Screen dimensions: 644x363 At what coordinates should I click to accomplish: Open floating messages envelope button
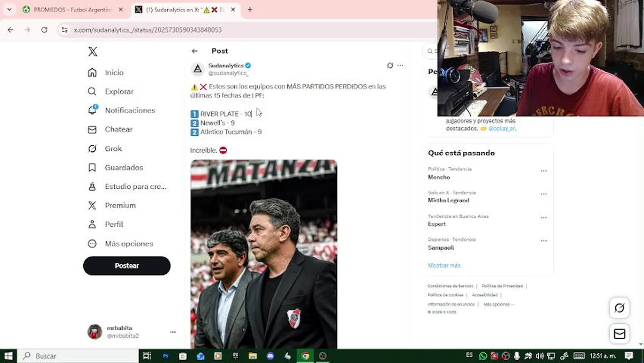[619, 334]
